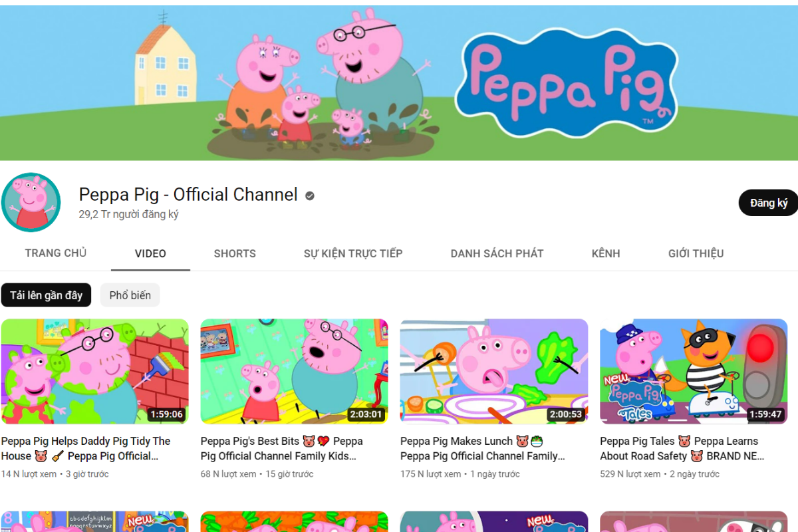
Task: Open the TRANG CHỦ tab
Action: pos(56,253)
